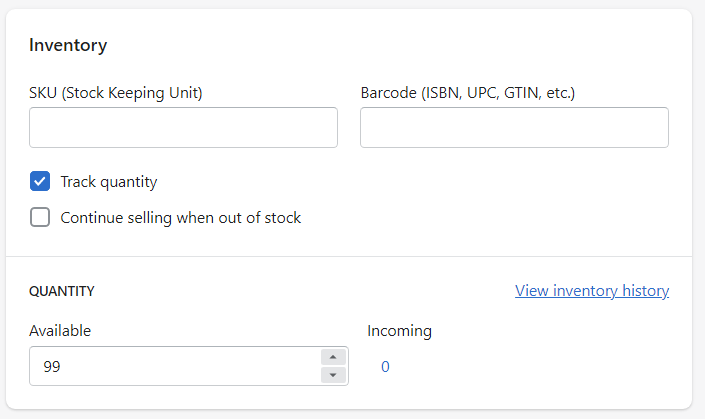Image resolution: width=705 pixels, height=419 pixels.
Task: Enable Continue selling when out of stock
Action: click(x=40, y=217)
